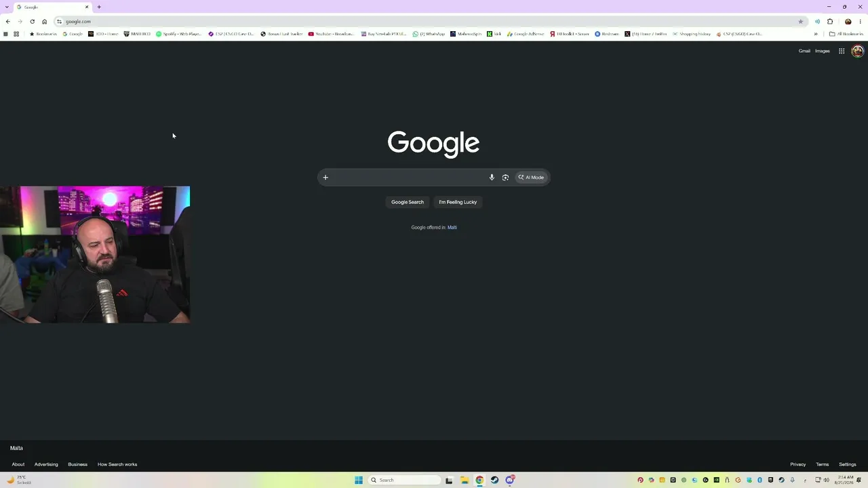Open the Spotify Web Player bookmark

(179, 34)
